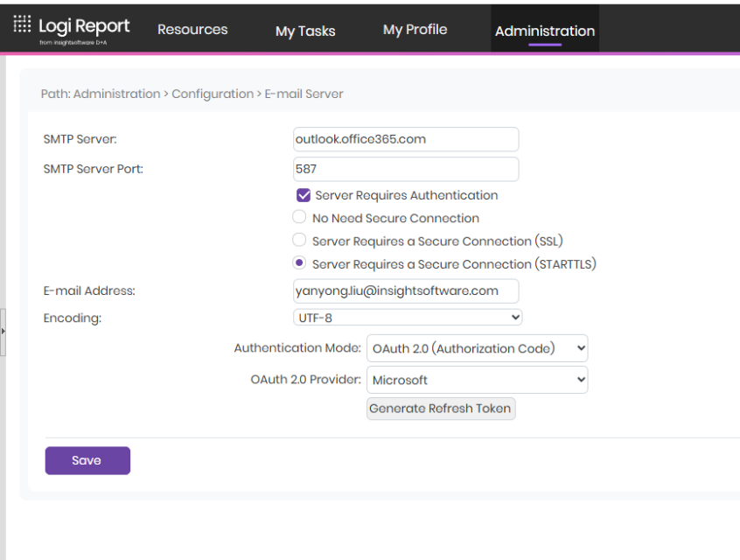Edit the E-mail Address input field
This screenshot has height=560, width=740.
[406, 290]
